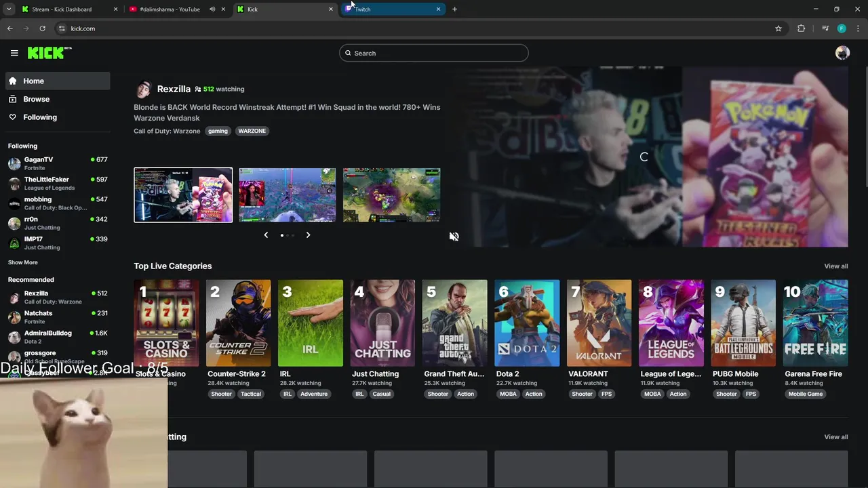Screen dimensions: 868x488
Task: Go to next featured stream arrow
Action: [308, 235]
